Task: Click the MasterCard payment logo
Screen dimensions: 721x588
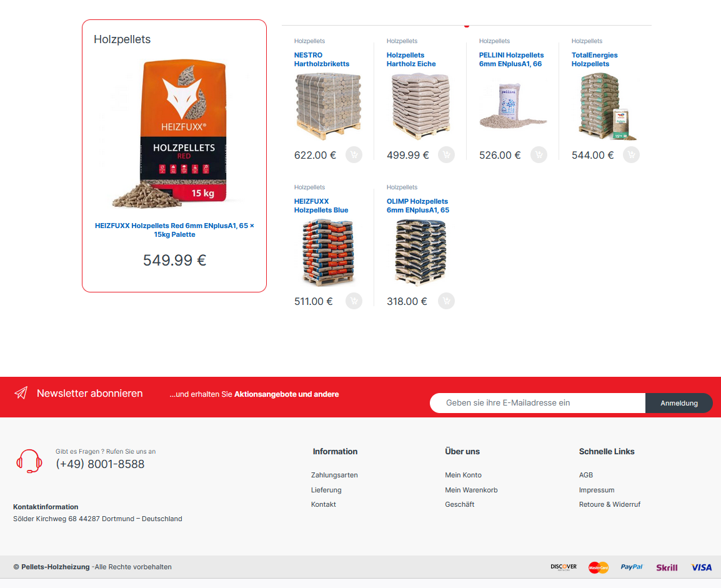Action: [x=599, y=567]
